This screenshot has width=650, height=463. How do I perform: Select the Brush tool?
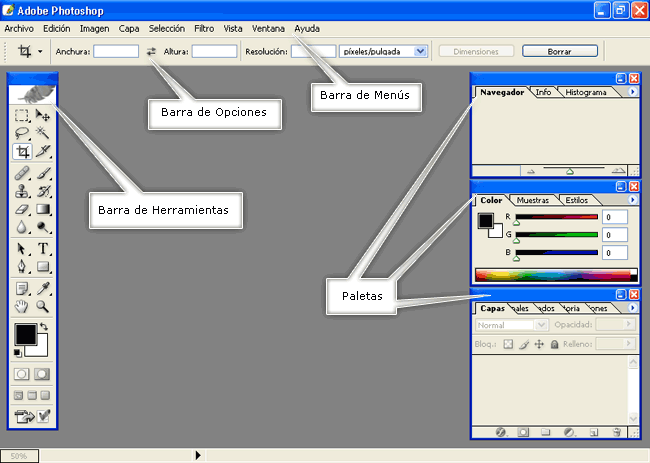43,173
